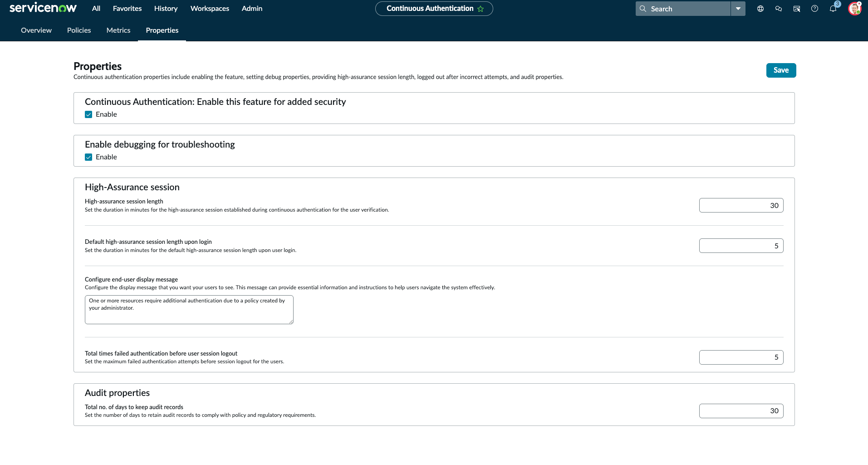
Task: Switch to the Metrics tab
Action: tap(118, 30)
